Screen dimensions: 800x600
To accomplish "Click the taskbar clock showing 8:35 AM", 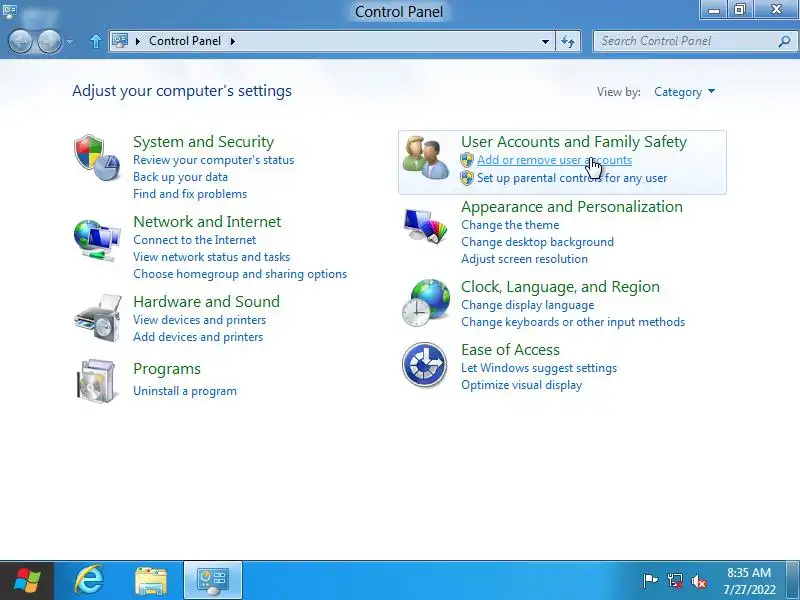I will pyautogui.click(x=749, y=581).
